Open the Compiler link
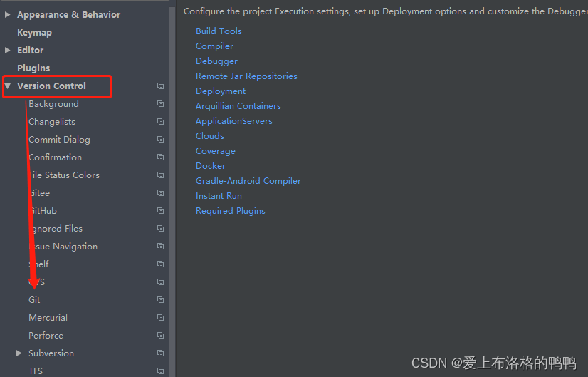 [x=214, y=46]
